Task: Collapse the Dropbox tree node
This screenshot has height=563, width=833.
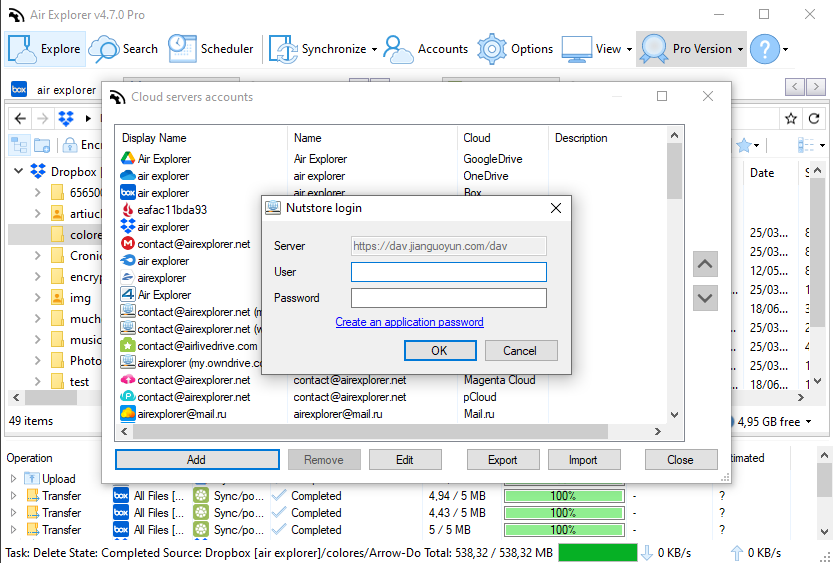Action: 19,171
